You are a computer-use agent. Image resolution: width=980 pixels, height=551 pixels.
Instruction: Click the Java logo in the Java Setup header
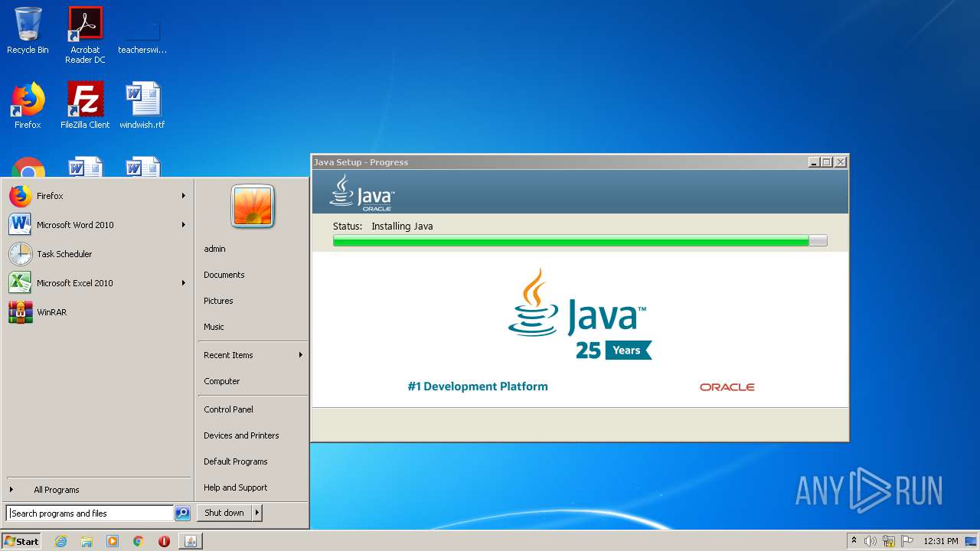361,192
